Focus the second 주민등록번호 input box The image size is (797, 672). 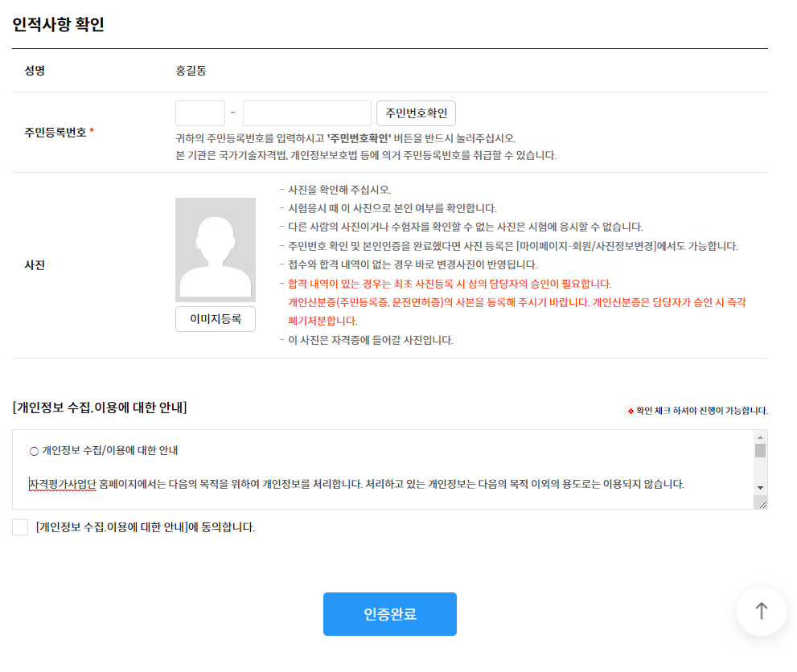(306, 113)
